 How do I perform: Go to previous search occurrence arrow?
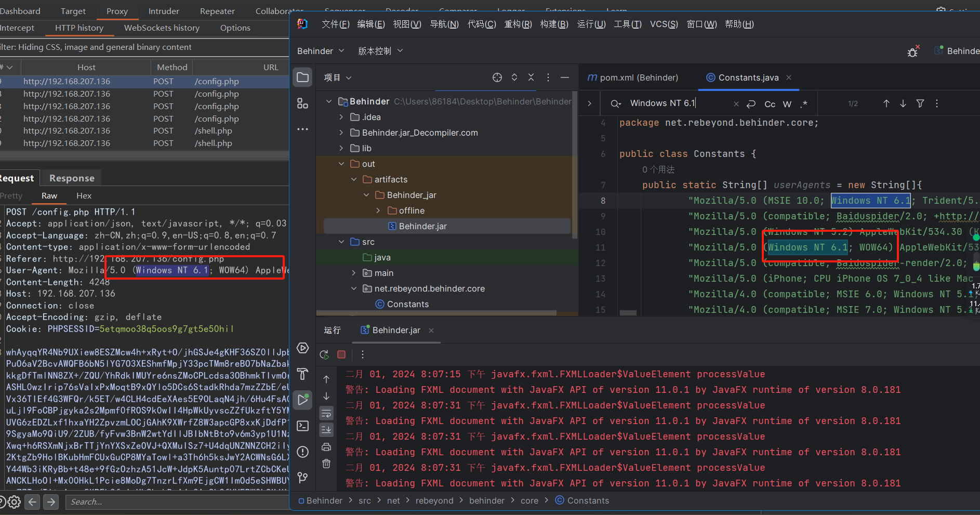tap(886, 103)
